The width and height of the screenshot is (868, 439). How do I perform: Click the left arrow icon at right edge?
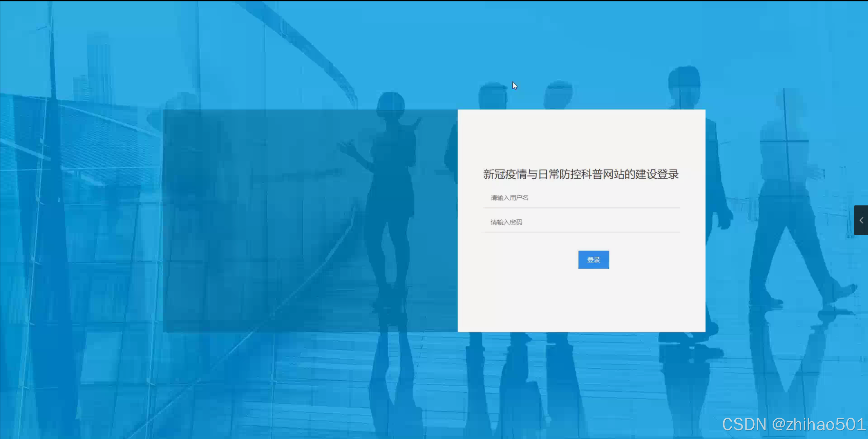[861, 220]
